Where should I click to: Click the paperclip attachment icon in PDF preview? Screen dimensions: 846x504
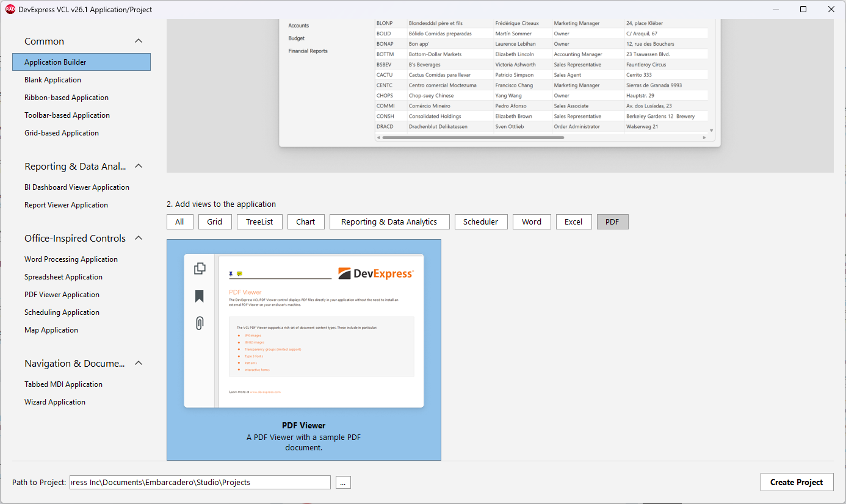(200, 323)
